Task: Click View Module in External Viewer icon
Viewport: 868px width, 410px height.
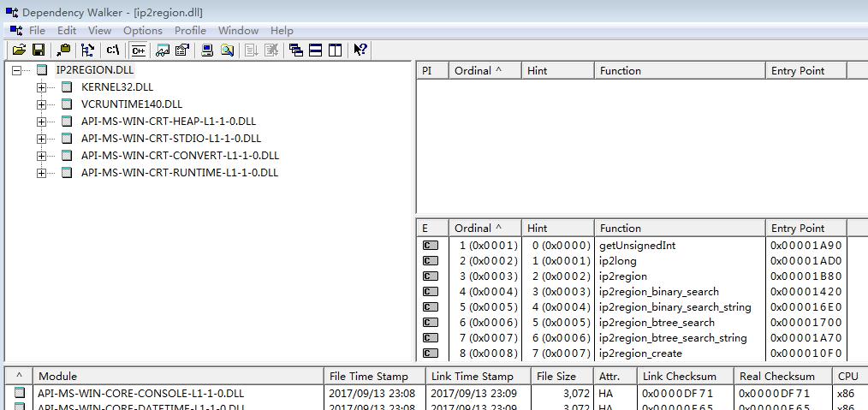Action: (x=163, y=51)
